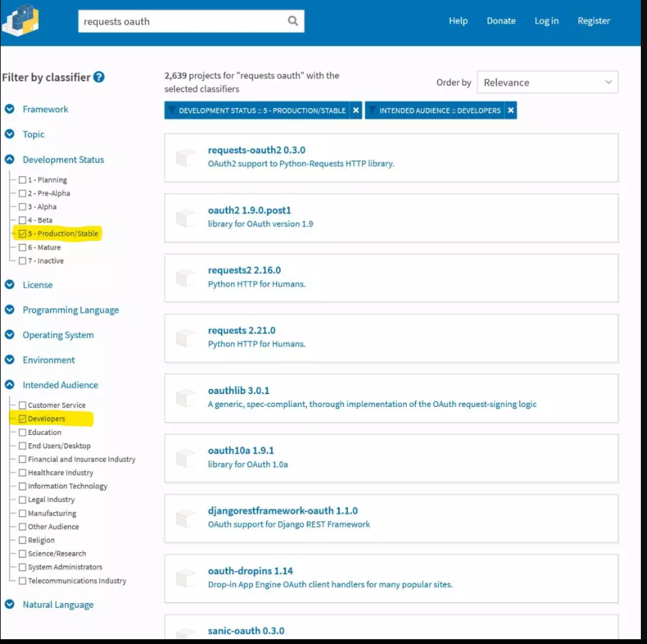Viewport: 647px width, 644px height.
Task: Open the requests-oauth2 0.3.0 project
Action: (256, 150)
